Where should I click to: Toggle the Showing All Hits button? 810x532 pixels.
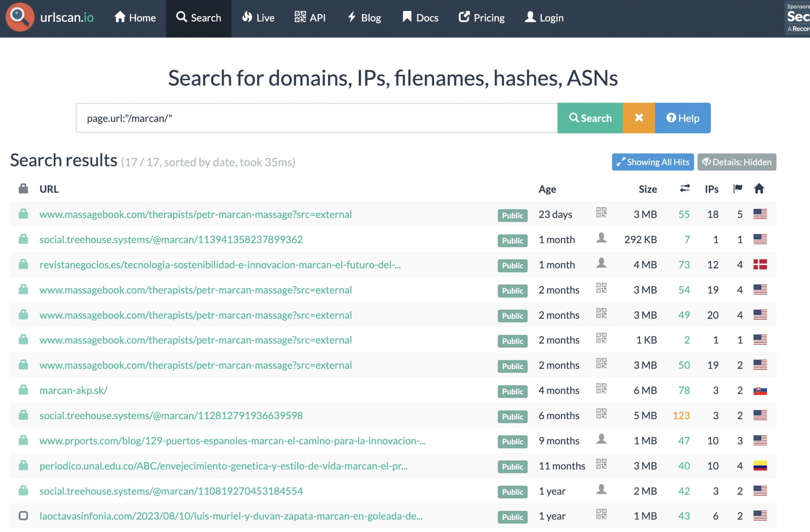(x=653, y=162)
